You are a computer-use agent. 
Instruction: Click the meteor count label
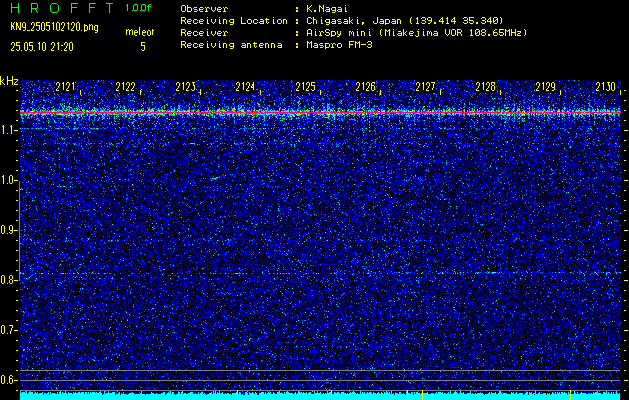tap(140, 32)
